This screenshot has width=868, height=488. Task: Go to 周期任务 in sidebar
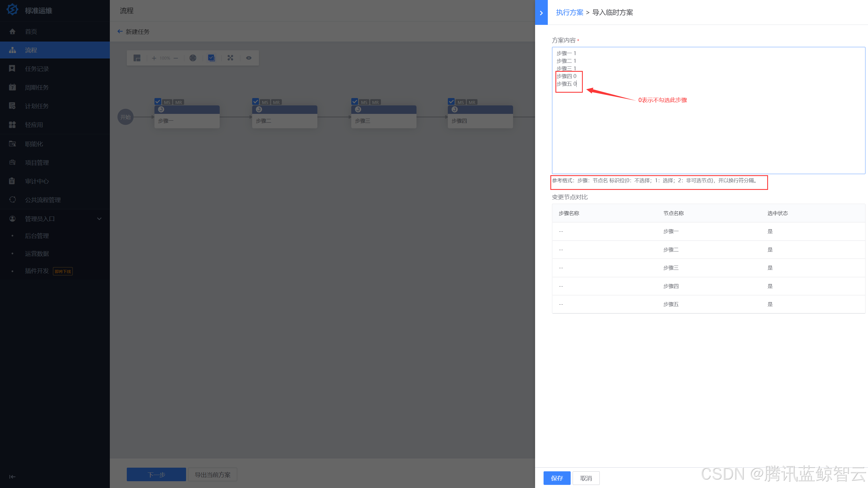pyautogui.click(x=37, y=87)
